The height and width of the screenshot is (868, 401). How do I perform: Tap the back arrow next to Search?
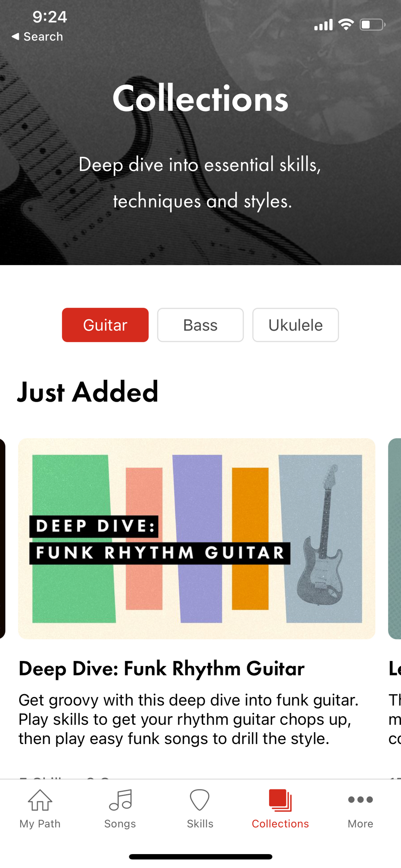tap(15, 36)
